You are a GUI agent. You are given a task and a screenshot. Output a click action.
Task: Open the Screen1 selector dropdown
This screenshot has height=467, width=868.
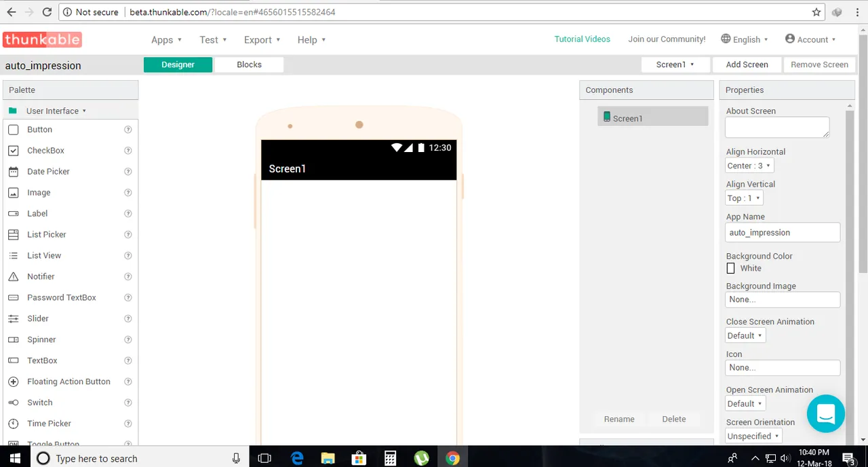pos(675,64)
